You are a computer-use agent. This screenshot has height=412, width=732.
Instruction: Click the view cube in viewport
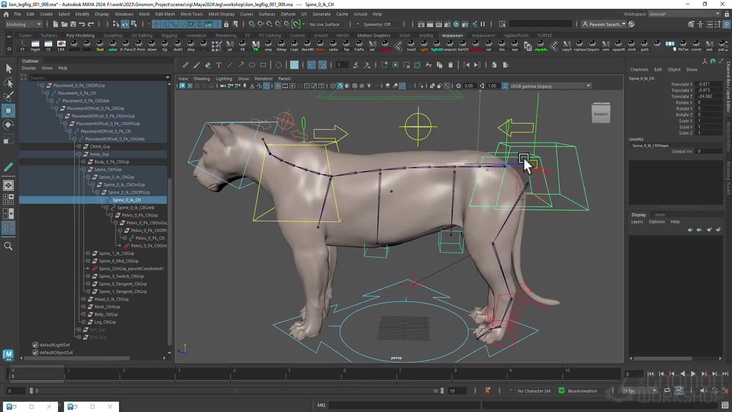tap(601, 113)
